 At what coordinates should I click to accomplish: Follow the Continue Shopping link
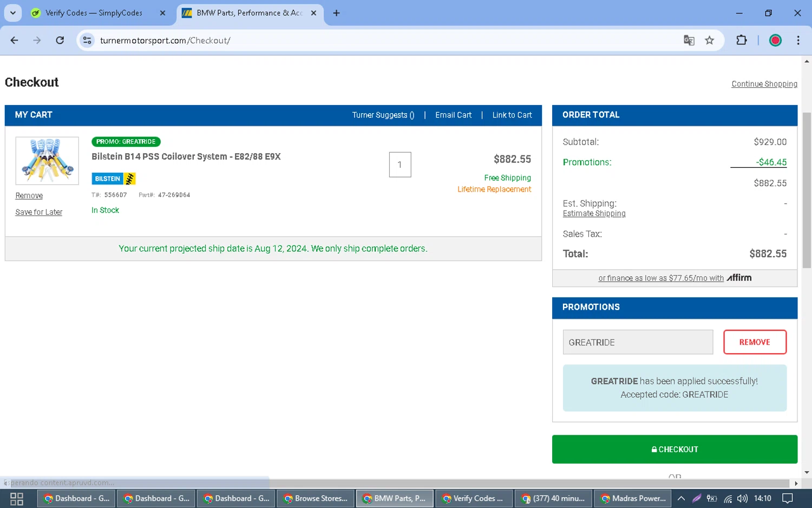pos(764,84)
